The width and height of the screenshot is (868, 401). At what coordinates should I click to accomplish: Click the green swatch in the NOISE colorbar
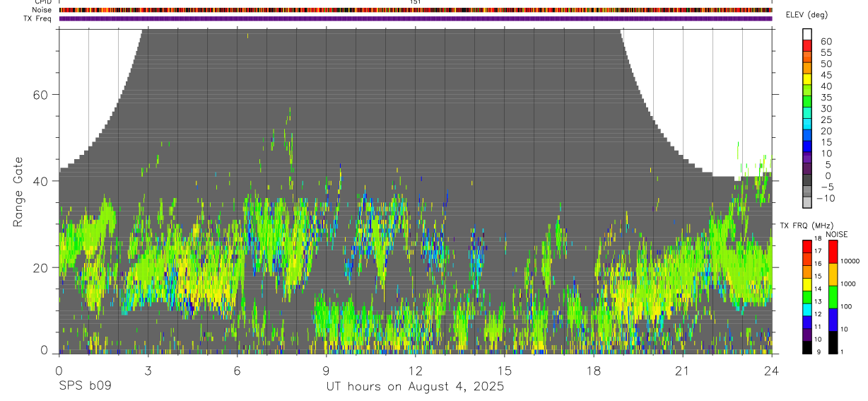(x=833, y=297)
